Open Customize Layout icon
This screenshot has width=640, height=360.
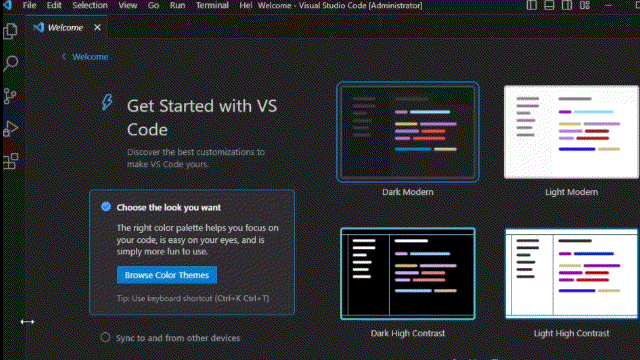tap(585, 5)
